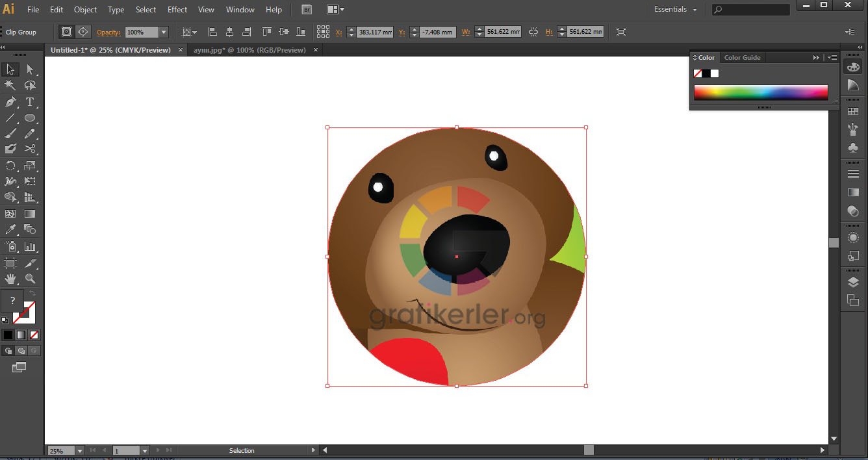Select the Direct Selection tool
The height and width of the screenshot is (460, 868).
(30, 70)
